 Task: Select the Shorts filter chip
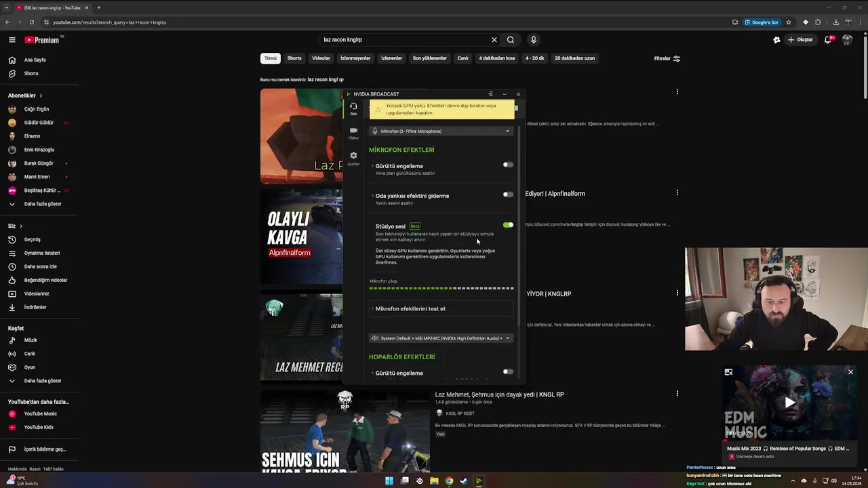(x=294, y=58)
